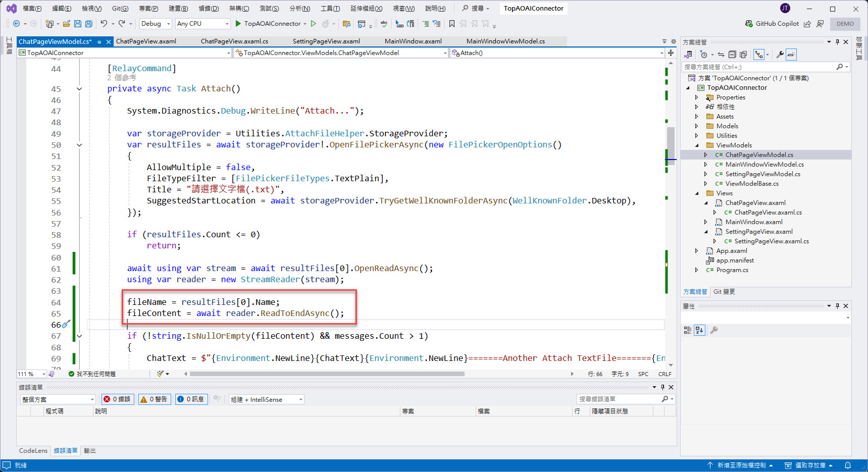Click the GitHub Copilot icon

point(749,24)
